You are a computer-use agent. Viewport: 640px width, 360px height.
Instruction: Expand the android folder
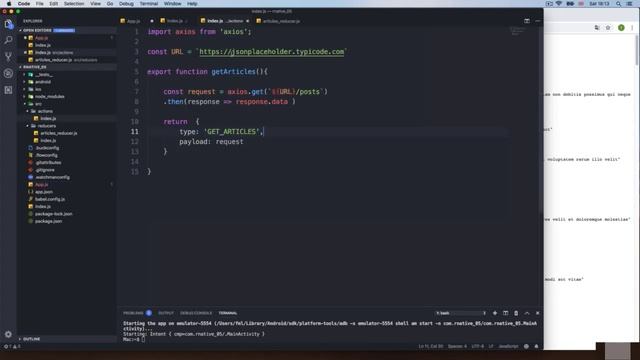tap(43, 82)
